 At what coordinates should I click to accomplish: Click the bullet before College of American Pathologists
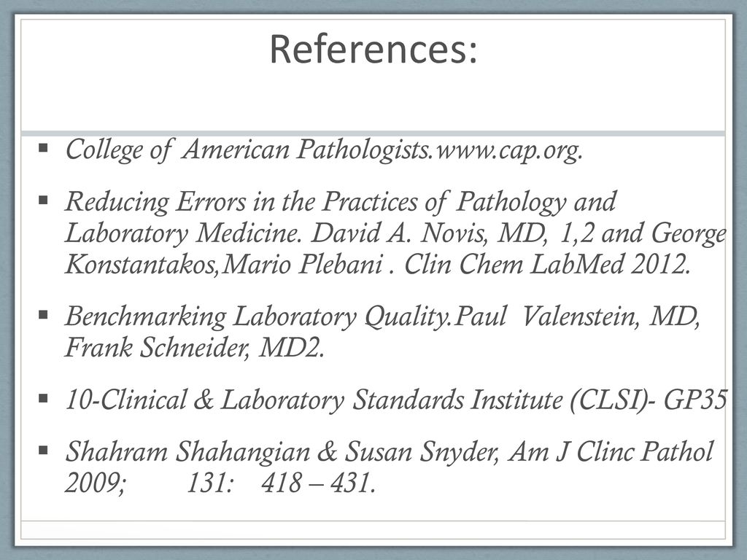click(43, 148)
